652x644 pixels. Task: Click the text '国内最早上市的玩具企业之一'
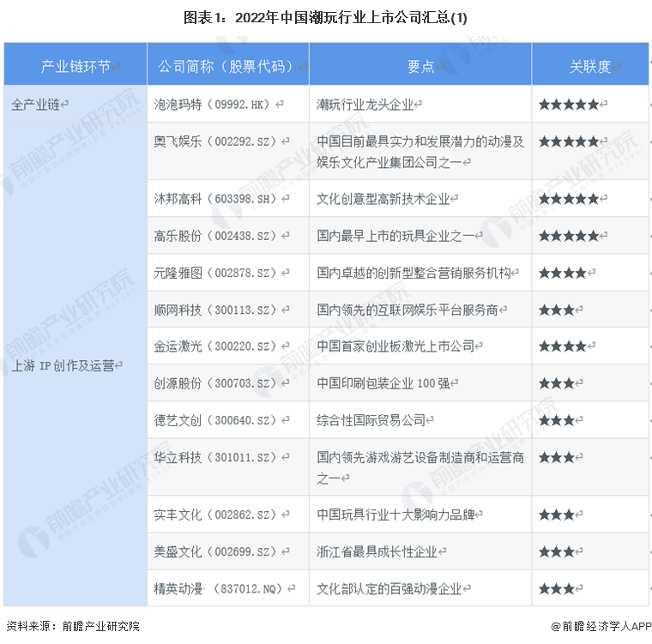click(395, 236)
